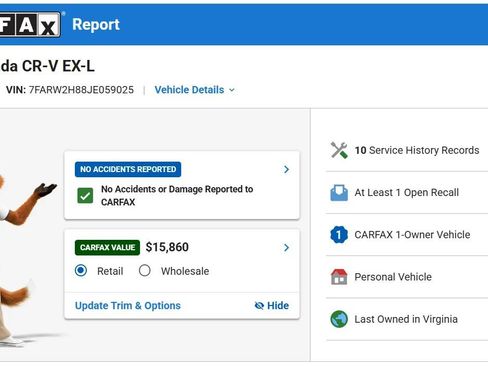
Task: Click the open recall envelope icon
Action: (x=339, y=193)
